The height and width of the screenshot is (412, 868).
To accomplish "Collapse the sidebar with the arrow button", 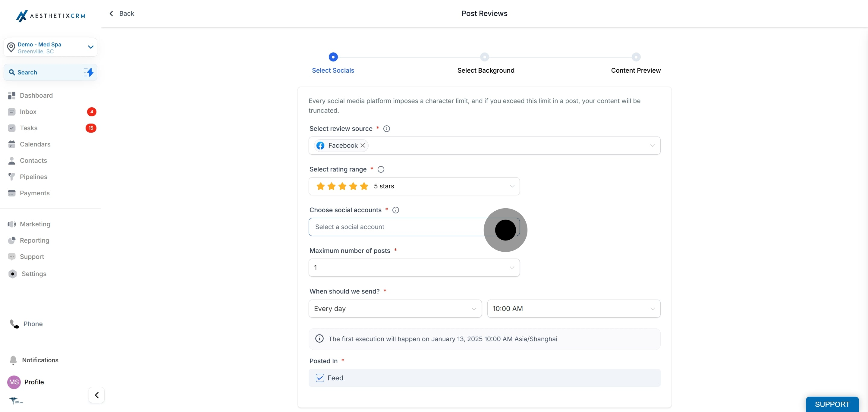I will [x=97, y=395].
